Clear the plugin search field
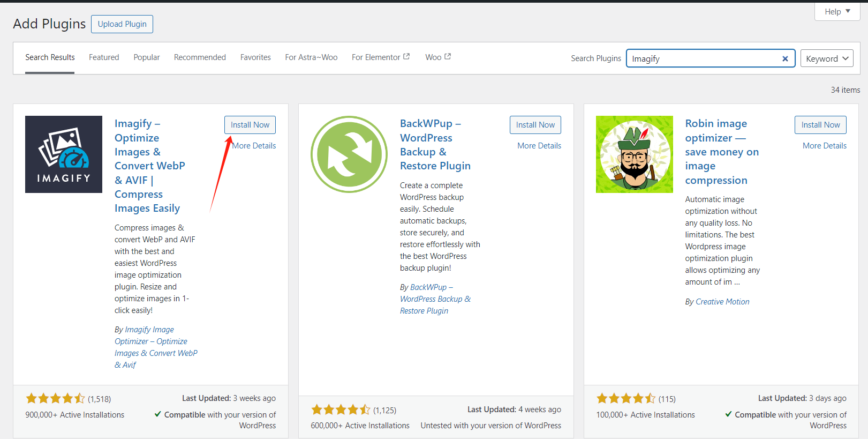This screenshot has width=868, height=439. (x=785, y=59)
